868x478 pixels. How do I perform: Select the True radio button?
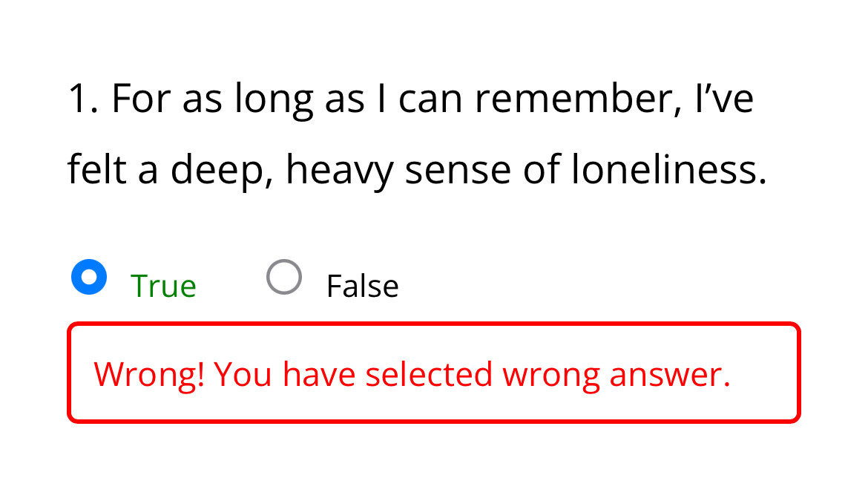coord(89,278)
